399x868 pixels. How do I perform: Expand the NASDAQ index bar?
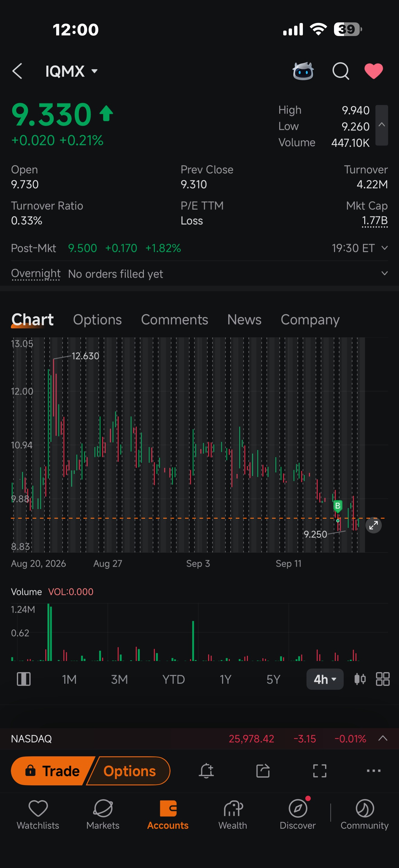pos(383,738)
